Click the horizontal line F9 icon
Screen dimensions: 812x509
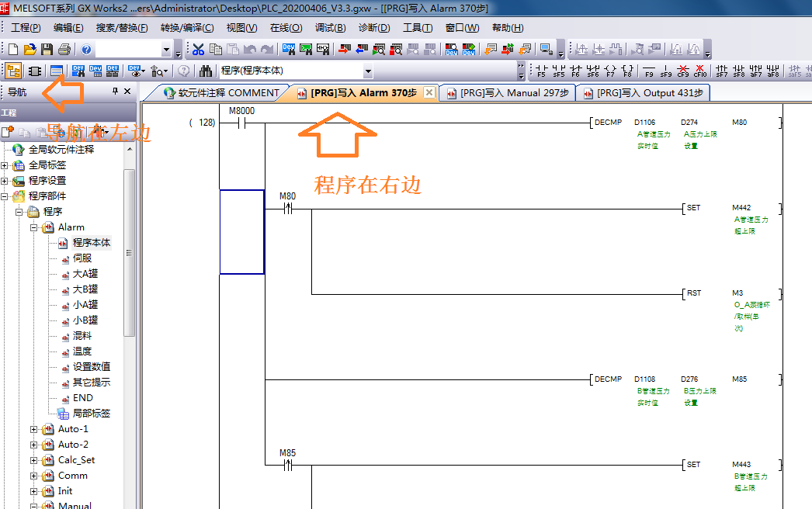pyautogui.click(x=649, y=71)
